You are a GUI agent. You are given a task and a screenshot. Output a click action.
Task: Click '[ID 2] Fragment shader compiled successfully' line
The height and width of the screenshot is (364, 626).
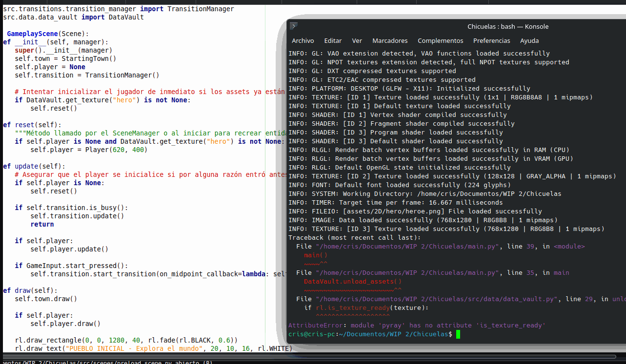(402, 124)
